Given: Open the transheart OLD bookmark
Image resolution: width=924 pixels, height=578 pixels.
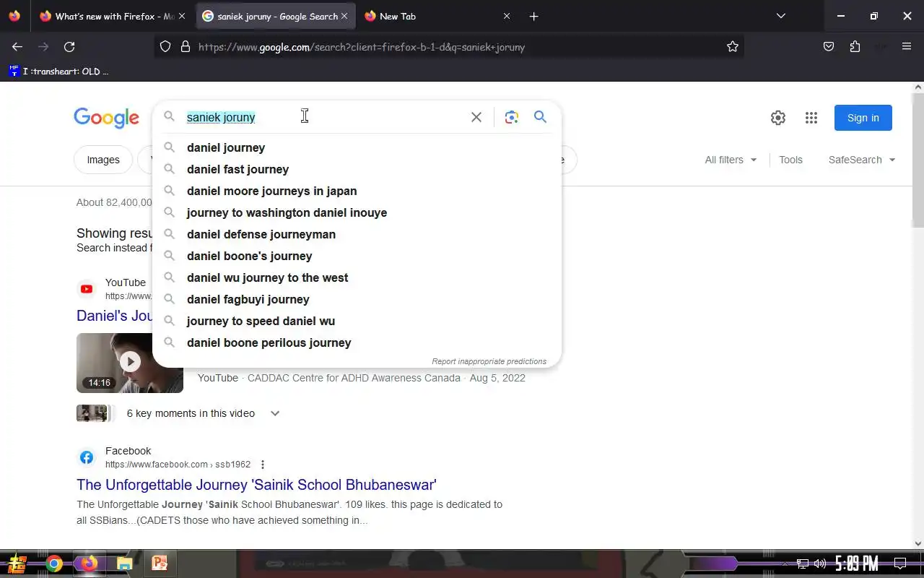Looking at the screenshot, I should (x=58, y=71).
